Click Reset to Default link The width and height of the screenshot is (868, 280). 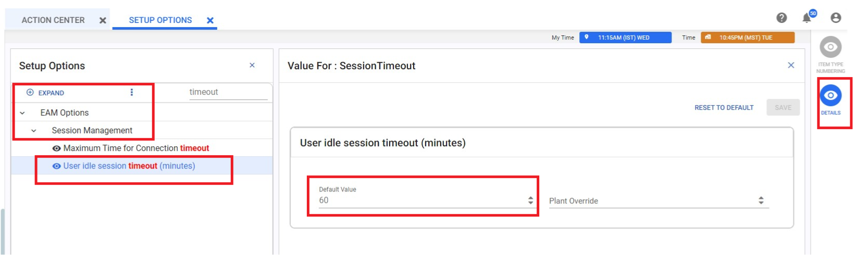[724, 108]
